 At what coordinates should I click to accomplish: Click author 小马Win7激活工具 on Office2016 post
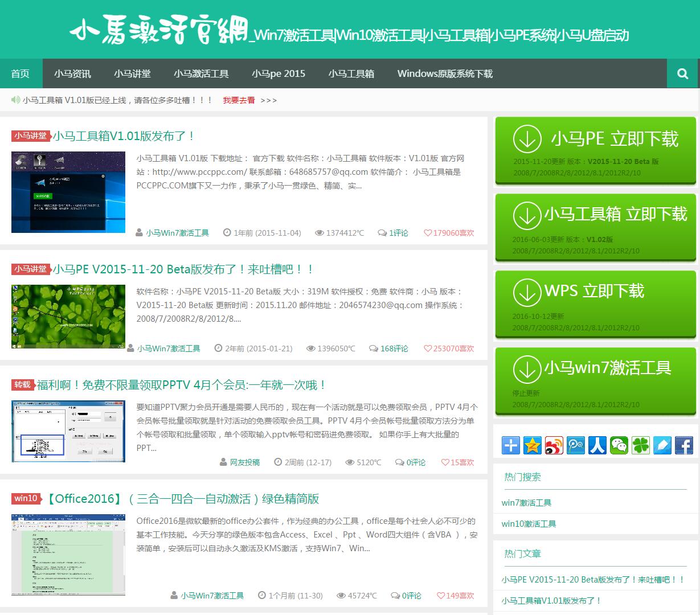[x=212, y=596]
